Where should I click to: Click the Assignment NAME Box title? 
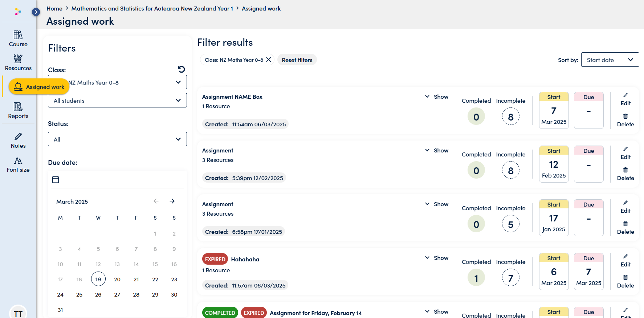pyautogui.click(x=232, y=97)
